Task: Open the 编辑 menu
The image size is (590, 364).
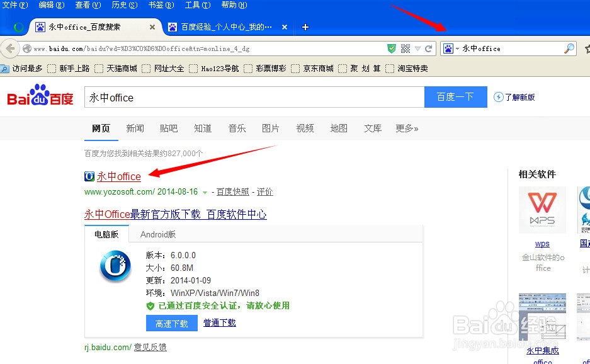Action: (52, 5)
